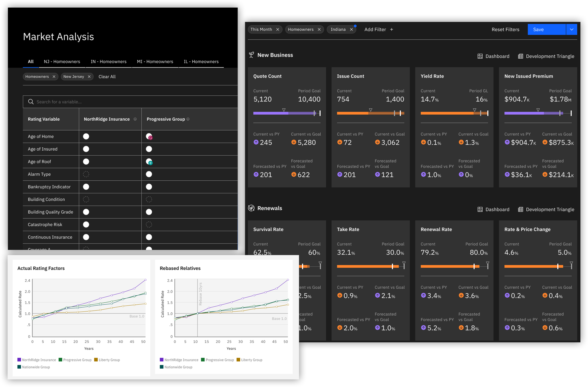The width and height of the screenshot is (588, 387).
Task: Remove the New Jersey filter chip
Action: [89, 77]
